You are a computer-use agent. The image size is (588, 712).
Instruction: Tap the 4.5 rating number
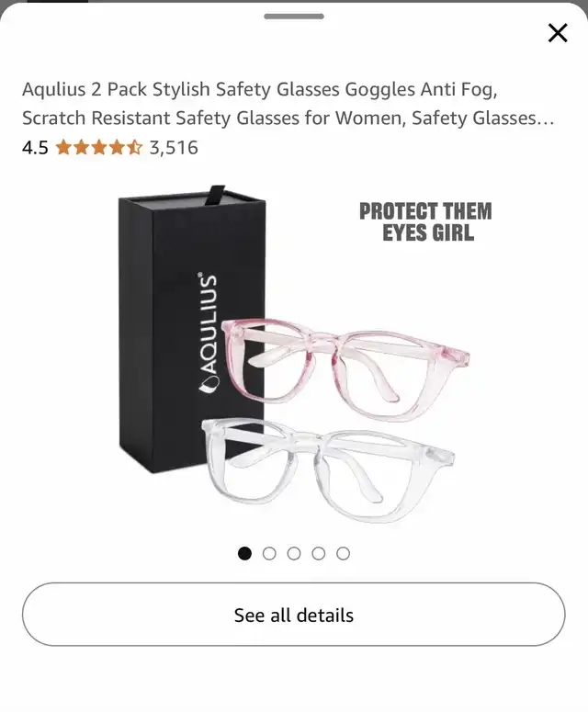pos(35,148)
